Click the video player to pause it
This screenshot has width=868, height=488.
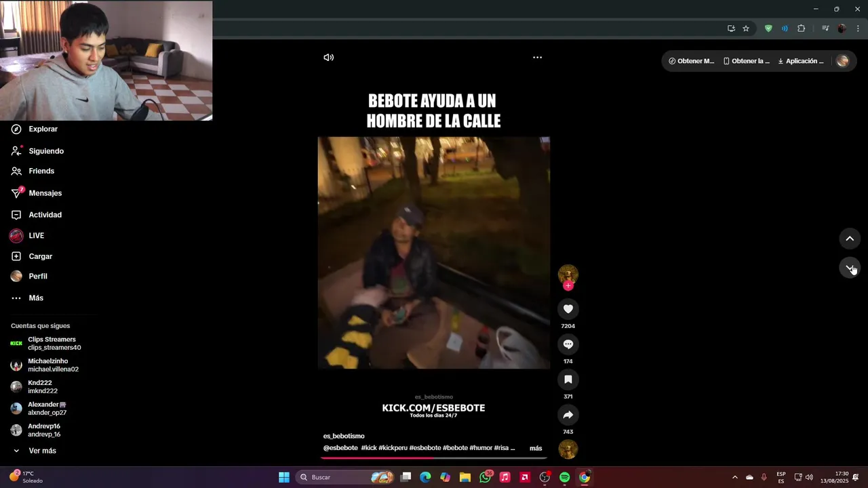pos(433,253)
